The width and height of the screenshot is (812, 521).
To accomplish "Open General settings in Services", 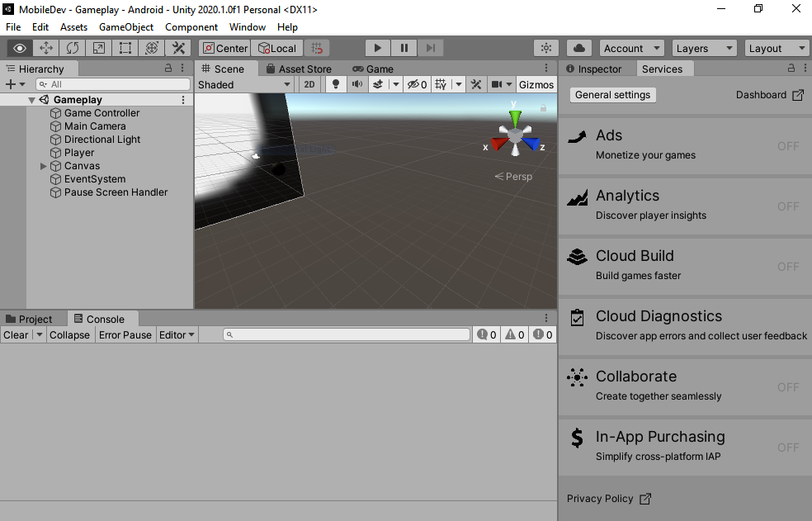I will [612, 95].
